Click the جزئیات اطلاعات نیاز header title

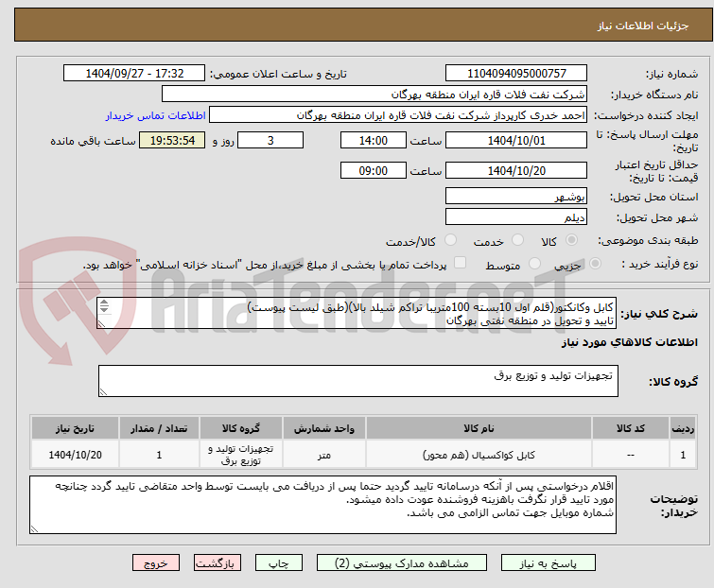(x=642, y=26)
